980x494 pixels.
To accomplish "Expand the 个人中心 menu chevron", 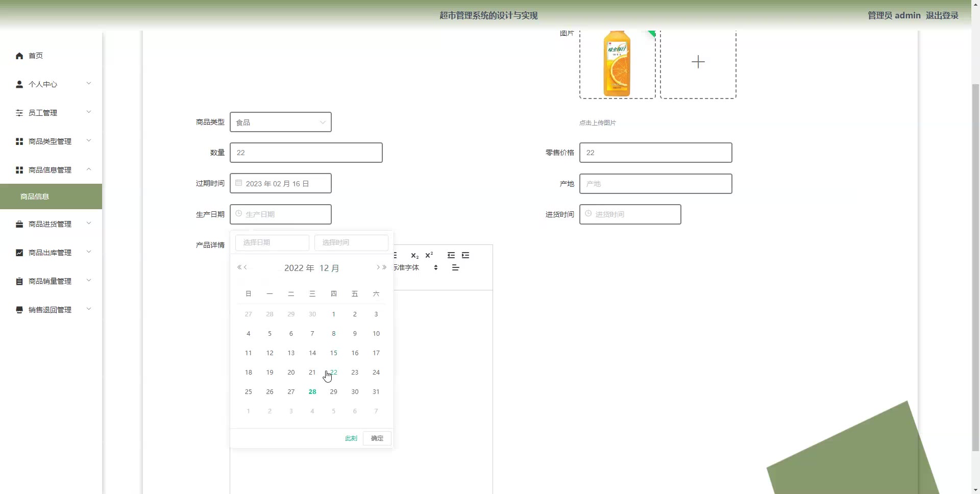I will [89, 84].
